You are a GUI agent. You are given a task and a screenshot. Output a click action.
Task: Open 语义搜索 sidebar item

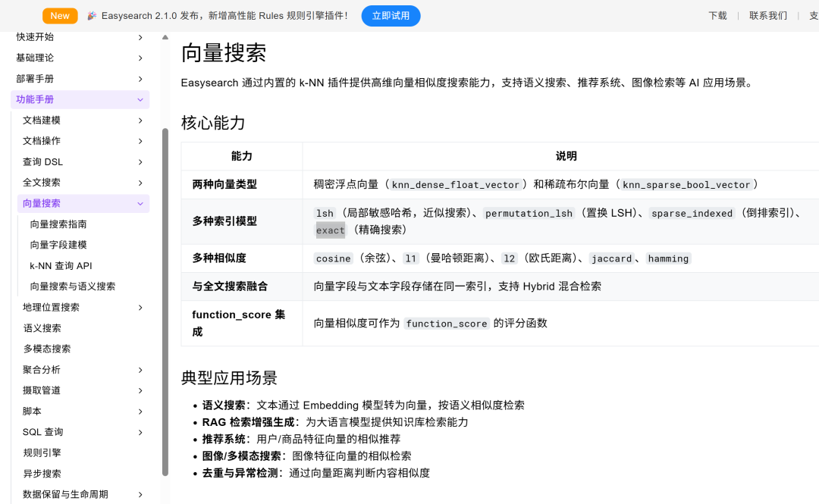[x=42, y=328]
